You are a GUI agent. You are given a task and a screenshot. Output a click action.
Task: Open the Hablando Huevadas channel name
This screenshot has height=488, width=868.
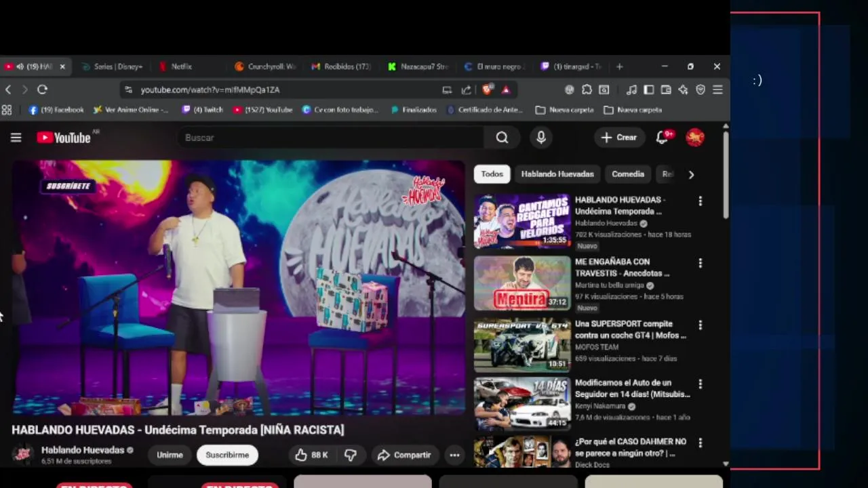coord(83,450)
